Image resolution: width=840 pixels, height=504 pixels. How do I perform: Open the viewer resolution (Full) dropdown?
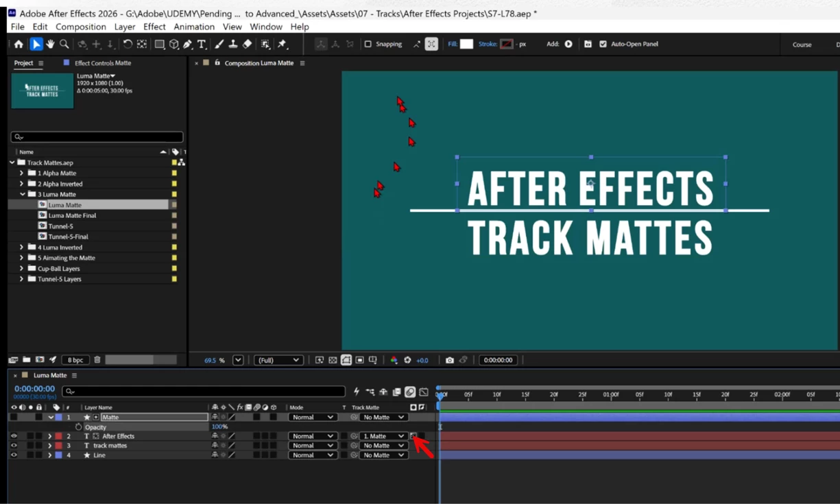pos(278,360)
